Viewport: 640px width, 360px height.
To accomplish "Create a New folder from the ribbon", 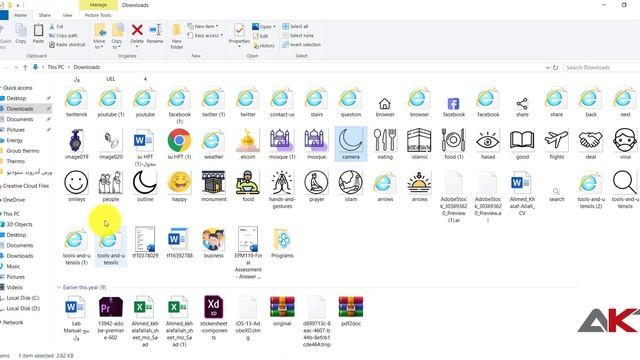I will point(176,36).
